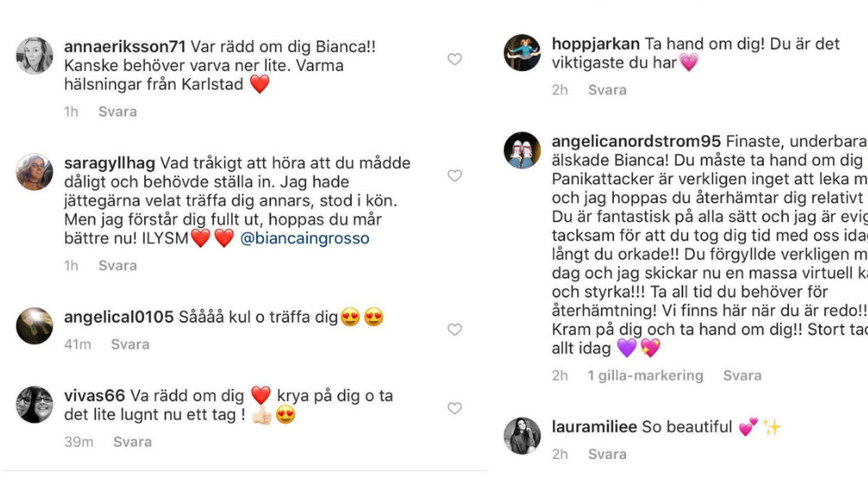Viewport: 868px width, 489px height.
Task: Open the vivas66 username link
Action: (x=95, y=396)
